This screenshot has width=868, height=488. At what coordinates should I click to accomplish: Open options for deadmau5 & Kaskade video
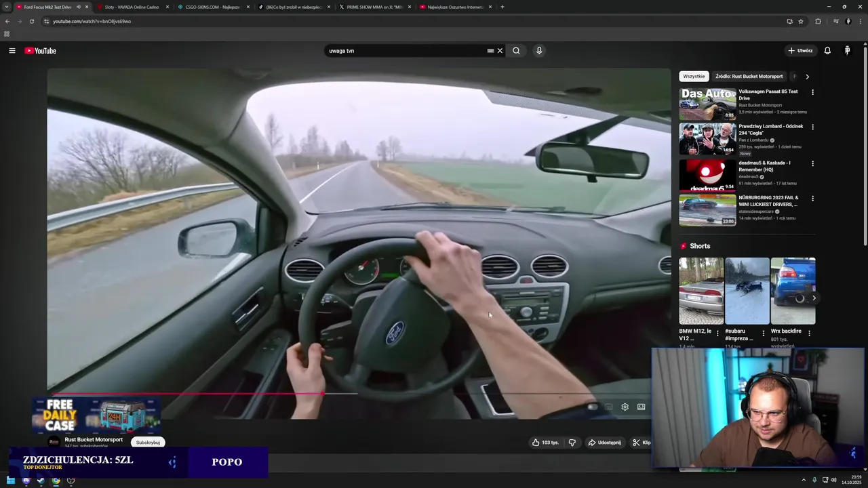[812, 163]
